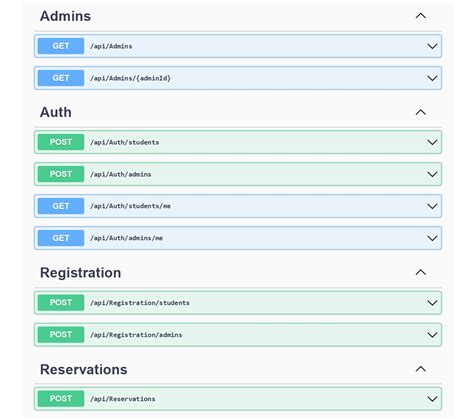
Task: Open the /api/Auth/admins endpoint path
Action: [x=121, y=174]
